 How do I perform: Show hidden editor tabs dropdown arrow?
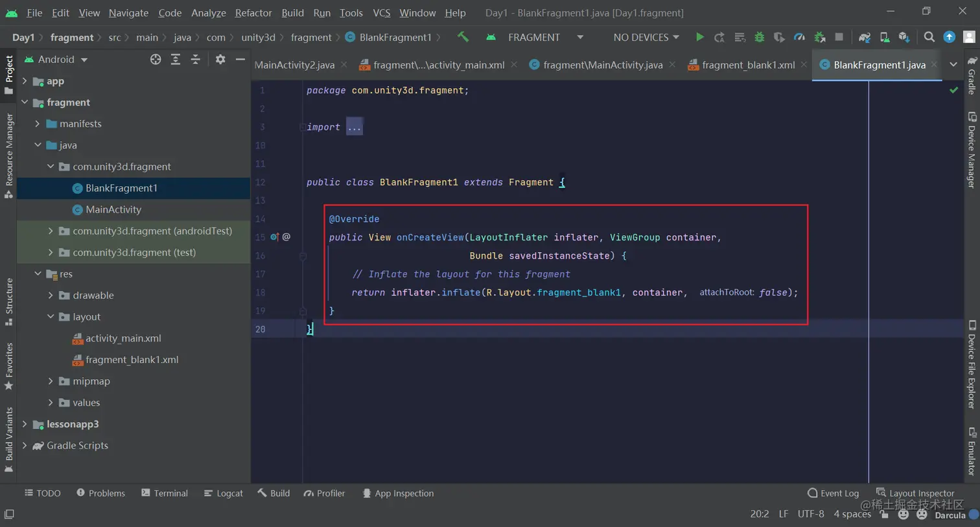(x=953, y=64)
